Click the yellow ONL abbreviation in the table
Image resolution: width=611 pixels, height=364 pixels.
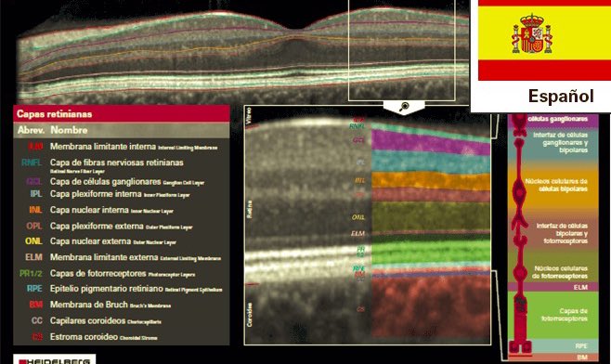33,241
